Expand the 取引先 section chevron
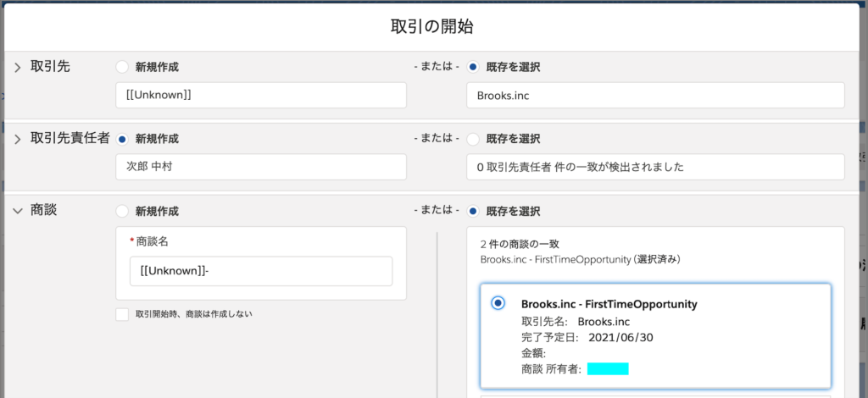 pos(18,68)
